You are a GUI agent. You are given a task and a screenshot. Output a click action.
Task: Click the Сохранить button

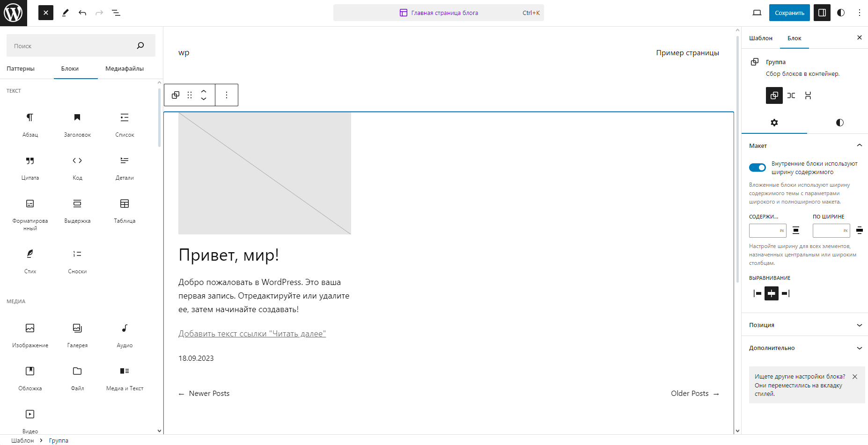tap(789, 13)
